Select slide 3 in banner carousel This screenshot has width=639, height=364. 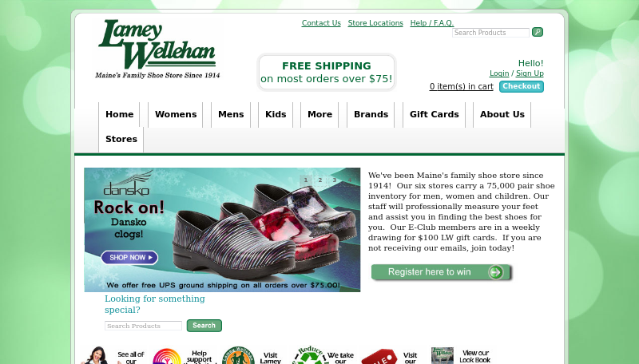click(x=335, y=180)
